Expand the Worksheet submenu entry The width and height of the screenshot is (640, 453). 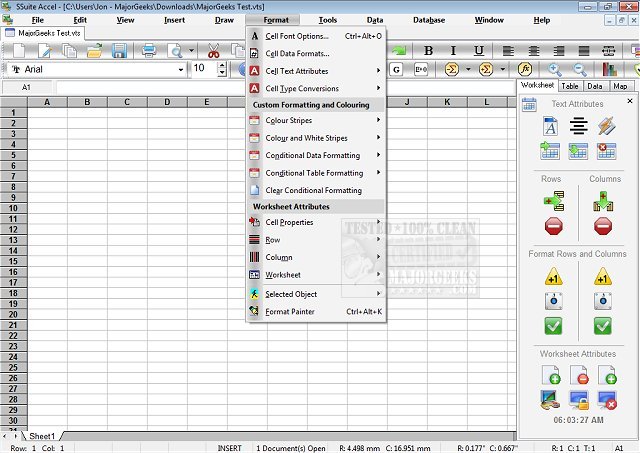point(316,275)
